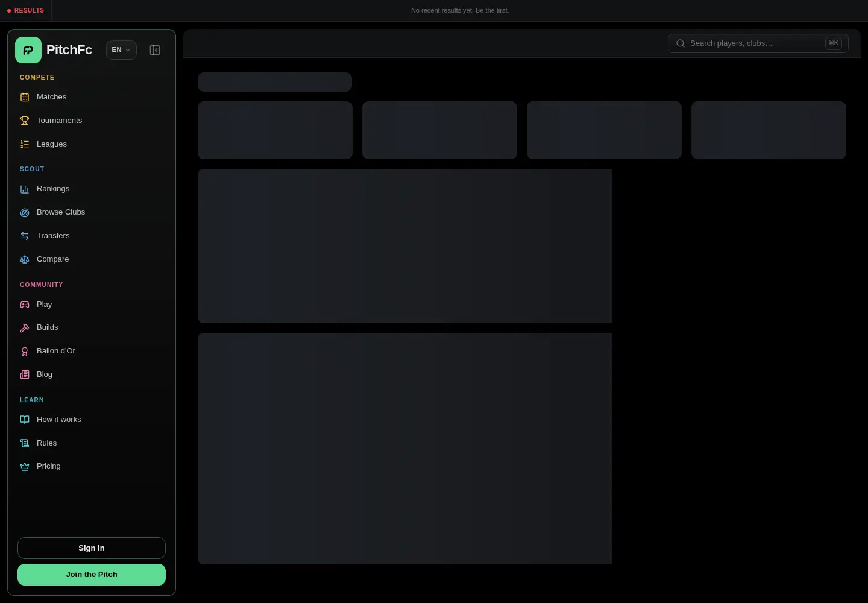This screenshot has height=603, width=868.
Task: Click the PitchFc logo icon
Action: [28, 50]
